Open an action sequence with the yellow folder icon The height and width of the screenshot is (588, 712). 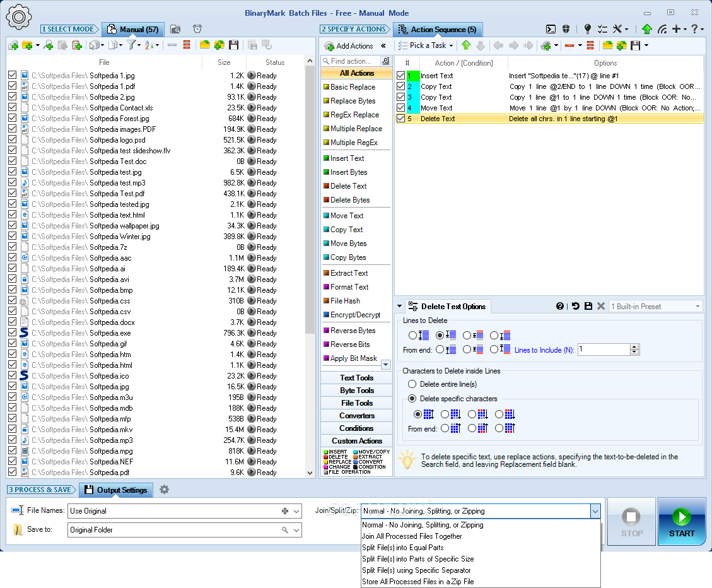pyautogui.click(x=607, y=45)
